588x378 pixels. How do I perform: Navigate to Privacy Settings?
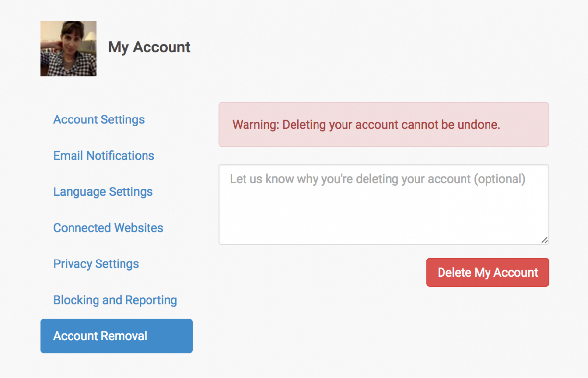click(96, 264)
